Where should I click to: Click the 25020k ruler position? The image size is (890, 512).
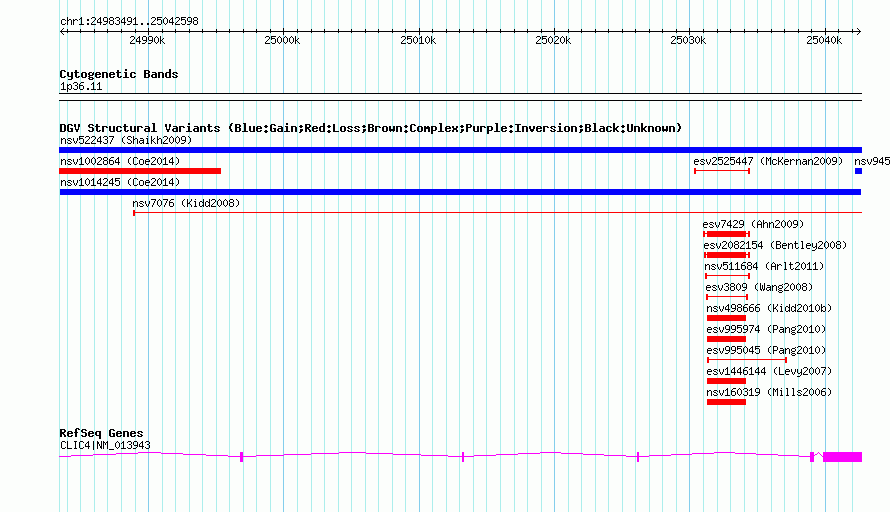tap(553, 40)
